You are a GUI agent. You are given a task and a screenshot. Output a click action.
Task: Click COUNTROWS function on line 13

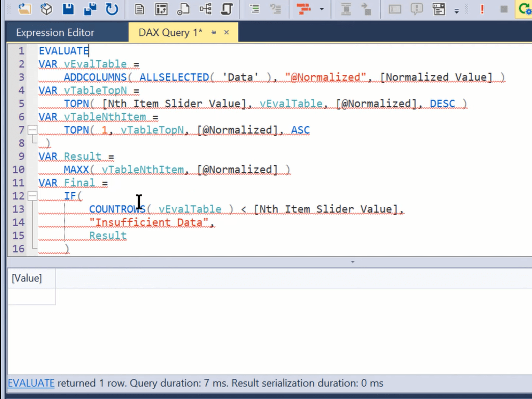[x=117, y=209]
